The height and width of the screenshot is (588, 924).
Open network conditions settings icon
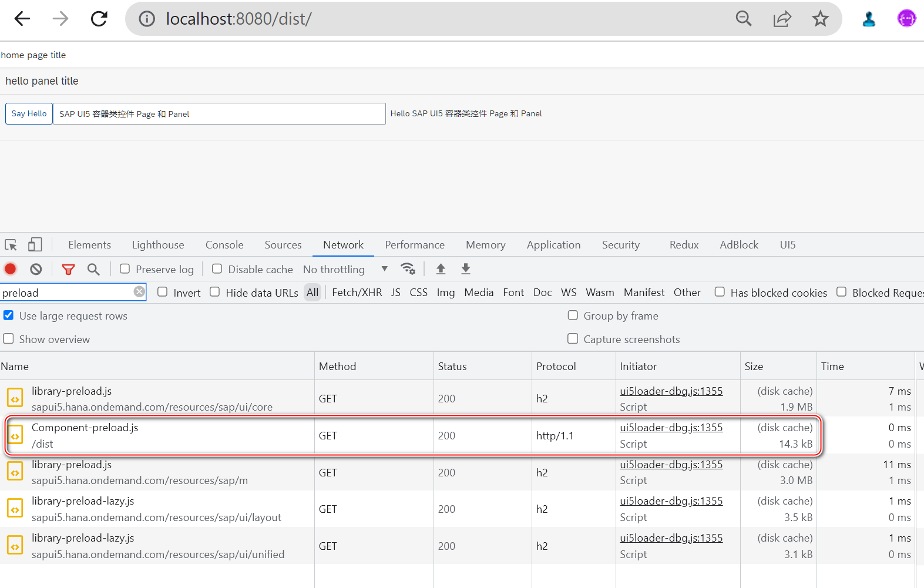click(x=408, y=269)
